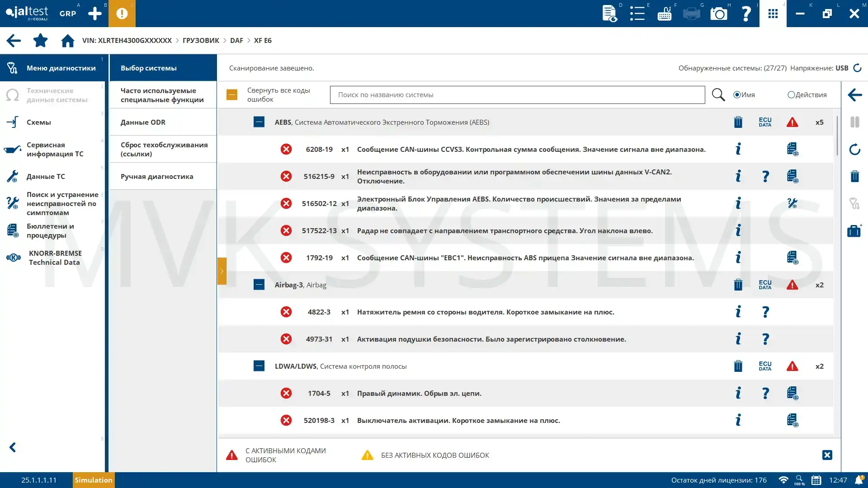Viewport: 868px width, 488px height.
Task: Open the orange alert notification icon
Action: (x=122, y=14)
